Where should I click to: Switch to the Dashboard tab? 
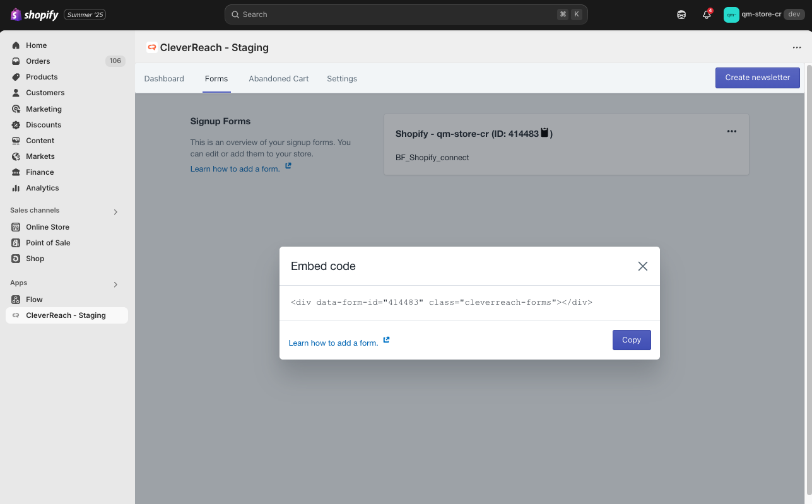click(164, 79)
